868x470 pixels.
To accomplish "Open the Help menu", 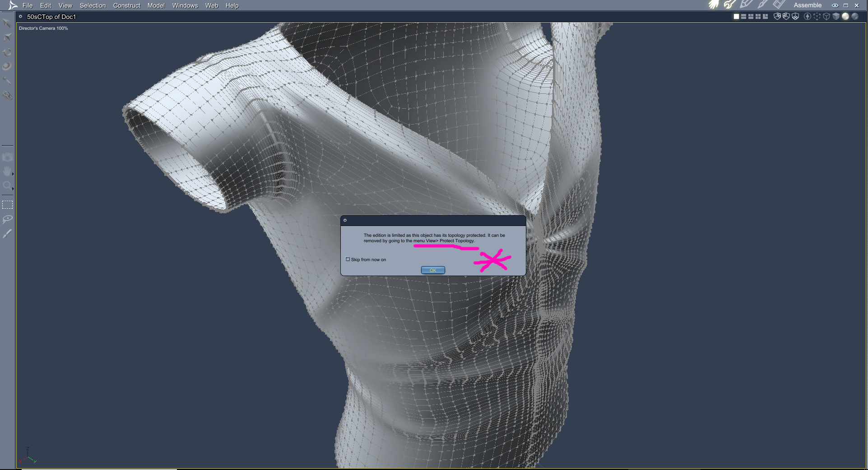I will pyautogui.click(x=232, y=5).
